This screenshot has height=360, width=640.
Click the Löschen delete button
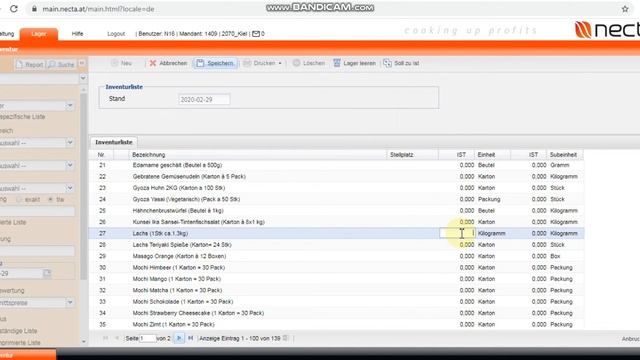tap(309, 63)
